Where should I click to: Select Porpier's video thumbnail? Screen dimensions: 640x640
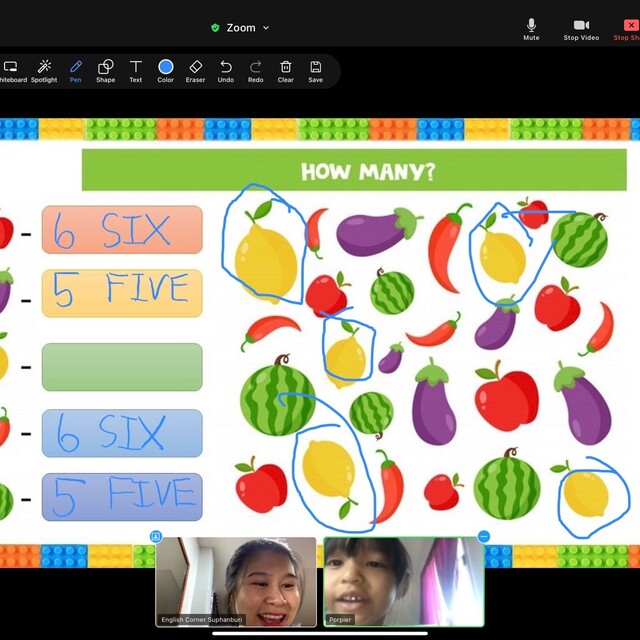403,582
